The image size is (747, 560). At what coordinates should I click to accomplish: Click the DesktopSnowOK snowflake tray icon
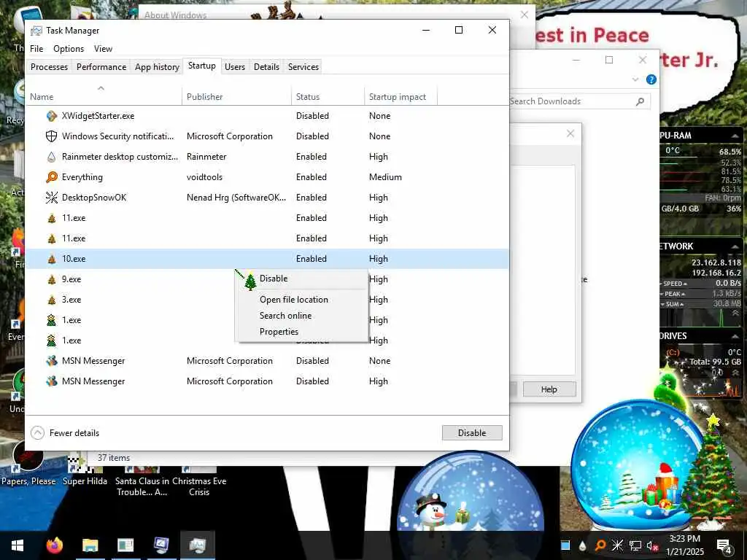pyautogui.click(x=617, y=545)
